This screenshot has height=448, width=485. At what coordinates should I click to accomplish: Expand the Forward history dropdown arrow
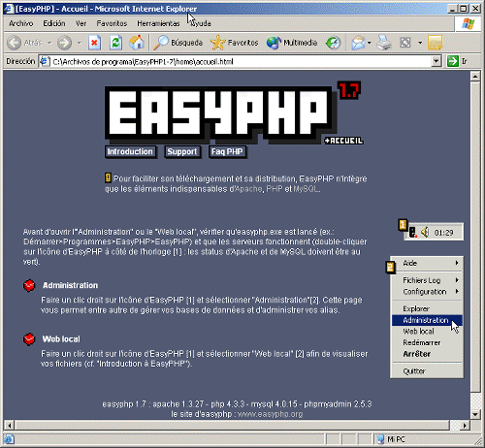point(80,43)
